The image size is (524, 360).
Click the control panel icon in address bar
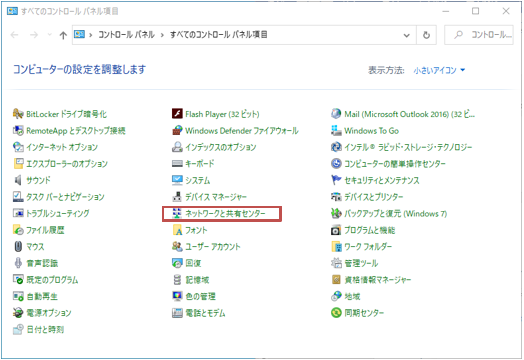point(79,34)
